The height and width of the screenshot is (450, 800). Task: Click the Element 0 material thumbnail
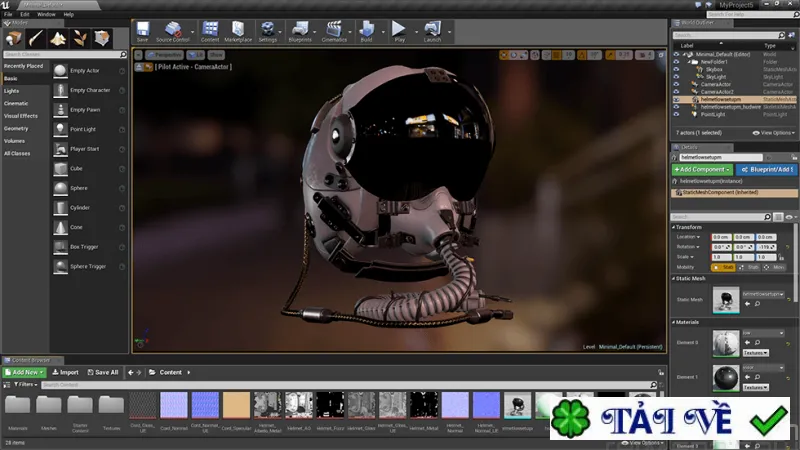click(x=726, y=343)
